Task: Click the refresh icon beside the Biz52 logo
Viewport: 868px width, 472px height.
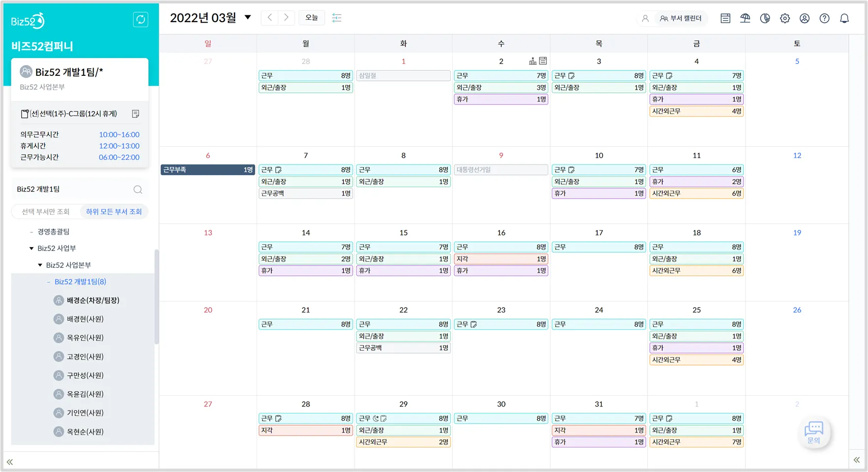Action: tap(140, 19)
